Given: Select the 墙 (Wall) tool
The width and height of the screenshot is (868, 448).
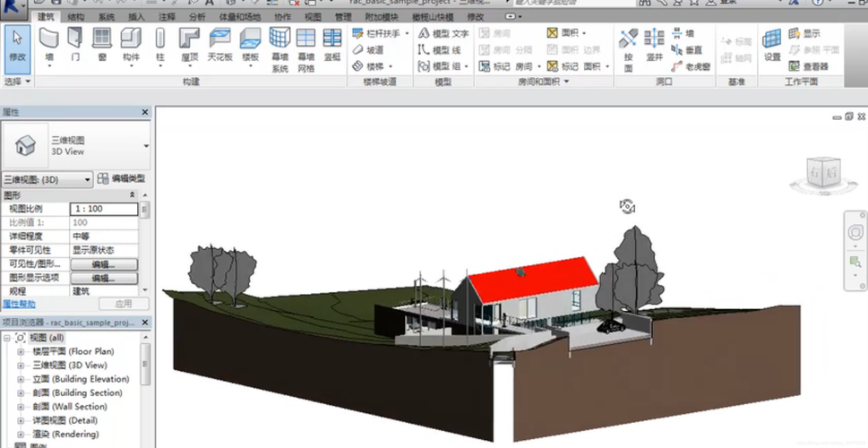Looking at the screenshot, I should point(49,43).
